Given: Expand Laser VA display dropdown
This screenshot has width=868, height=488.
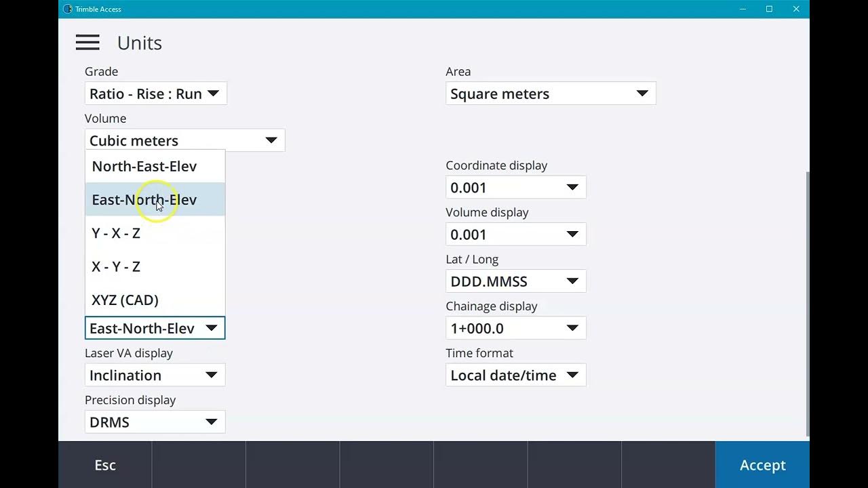Looking at the screenshot, I should click(155, 375).
